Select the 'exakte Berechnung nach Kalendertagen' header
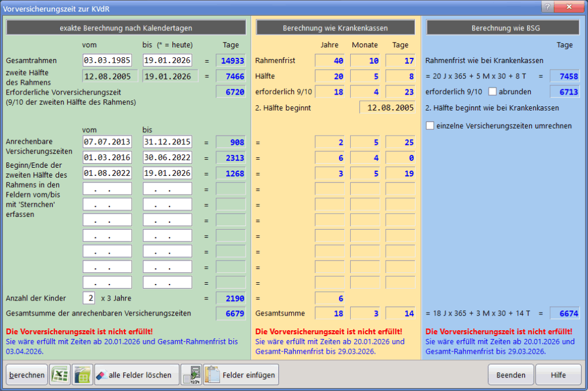The width and height of the screenshot is (588, 391). [x=126, y=27]
